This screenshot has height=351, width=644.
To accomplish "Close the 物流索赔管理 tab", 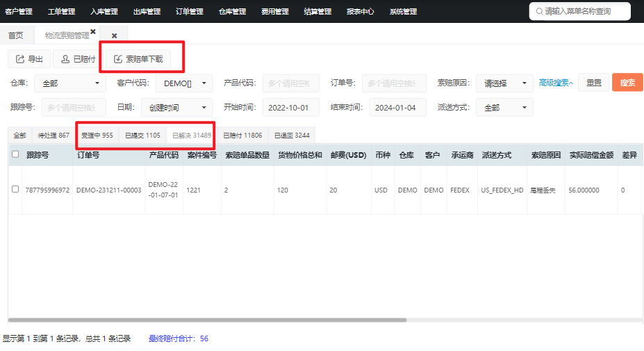I will 93,32.
